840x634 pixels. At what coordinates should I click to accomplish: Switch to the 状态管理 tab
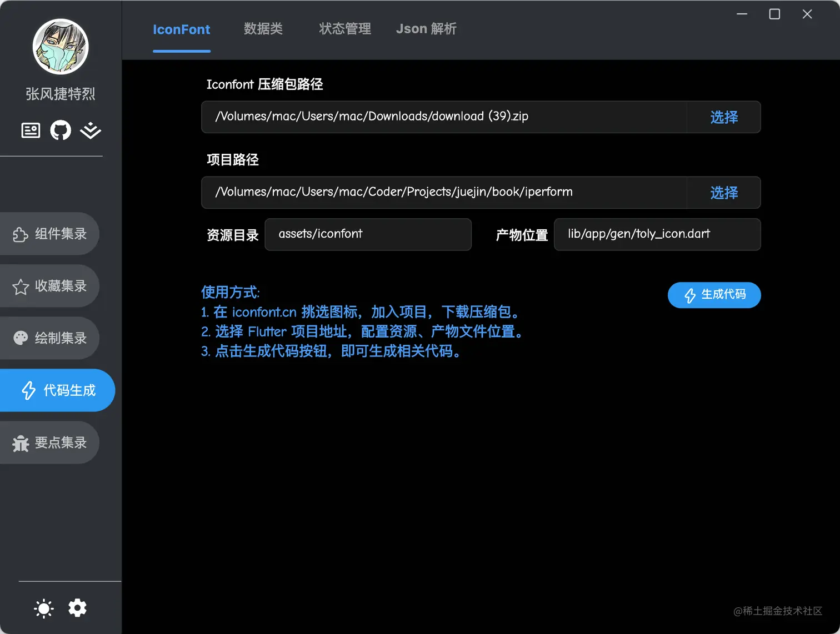344,29
